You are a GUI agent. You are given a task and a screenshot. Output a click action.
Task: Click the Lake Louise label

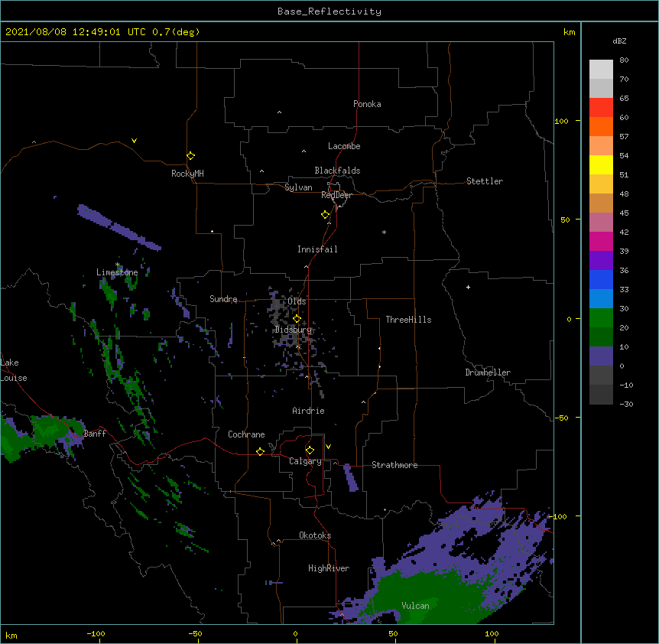tap(14, 370)
